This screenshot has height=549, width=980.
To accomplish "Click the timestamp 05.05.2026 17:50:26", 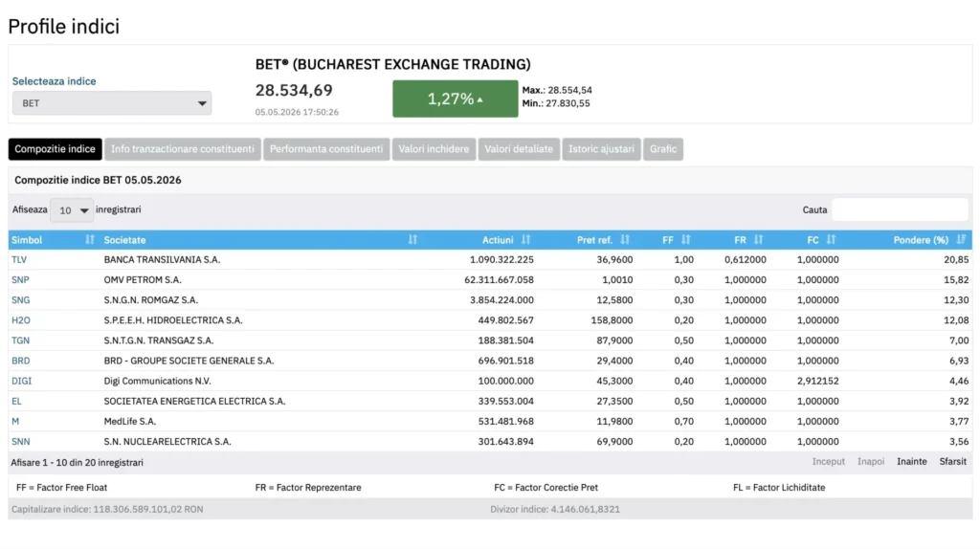I will [x=297, y=113].
